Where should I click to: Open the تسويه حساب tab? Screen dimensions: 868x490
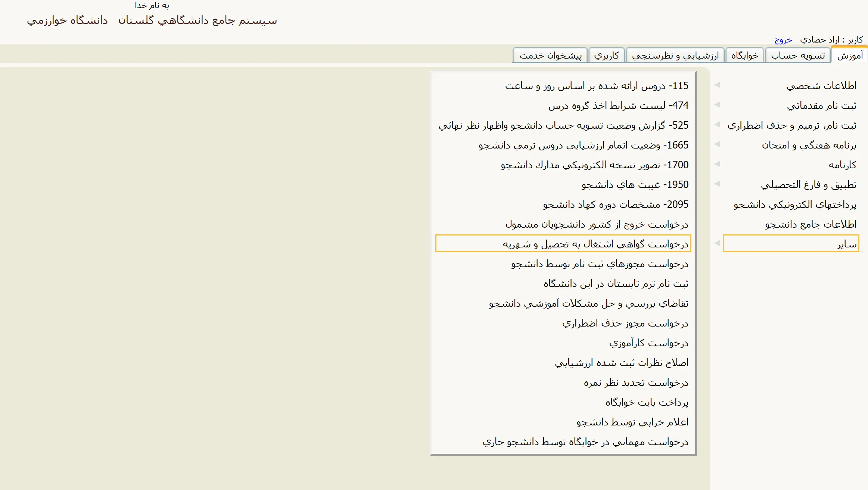coord(798,56)
